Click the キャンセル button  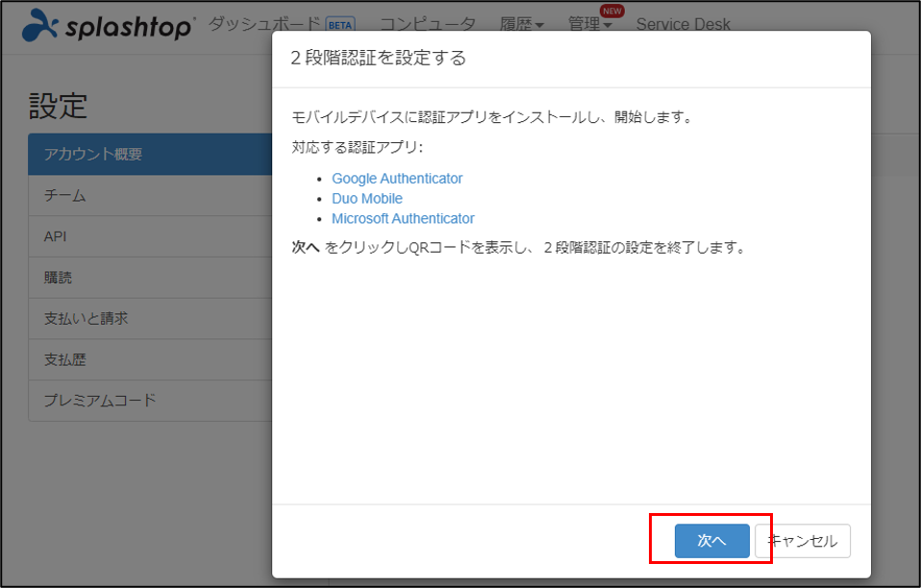coord(803,541)
